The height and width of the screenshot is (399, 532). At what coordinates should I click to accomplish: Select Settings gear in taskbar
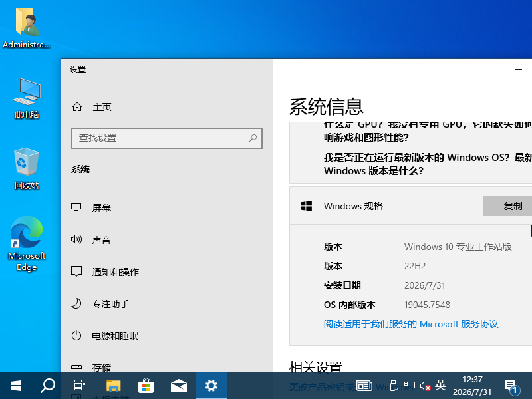[x=211, y=386]
